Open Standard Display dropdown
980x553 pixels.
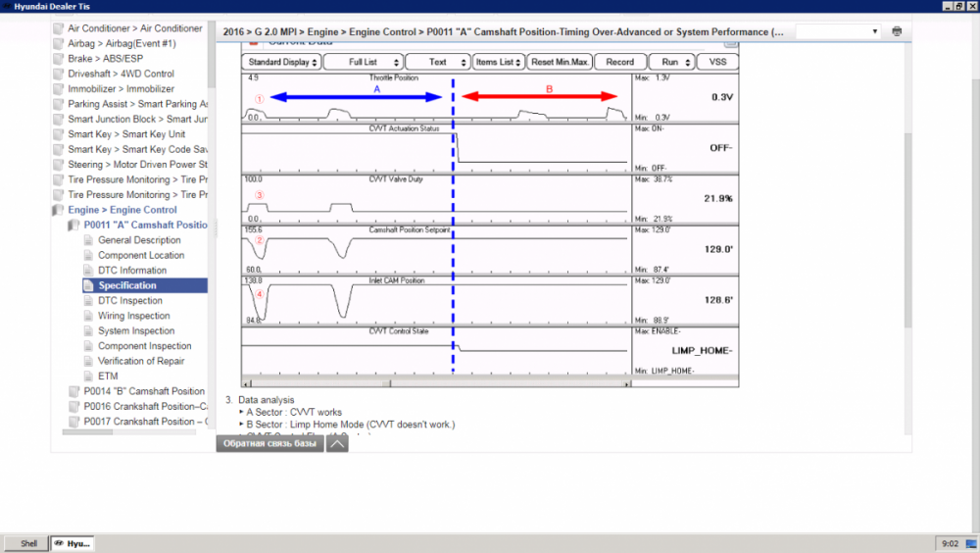282,62
